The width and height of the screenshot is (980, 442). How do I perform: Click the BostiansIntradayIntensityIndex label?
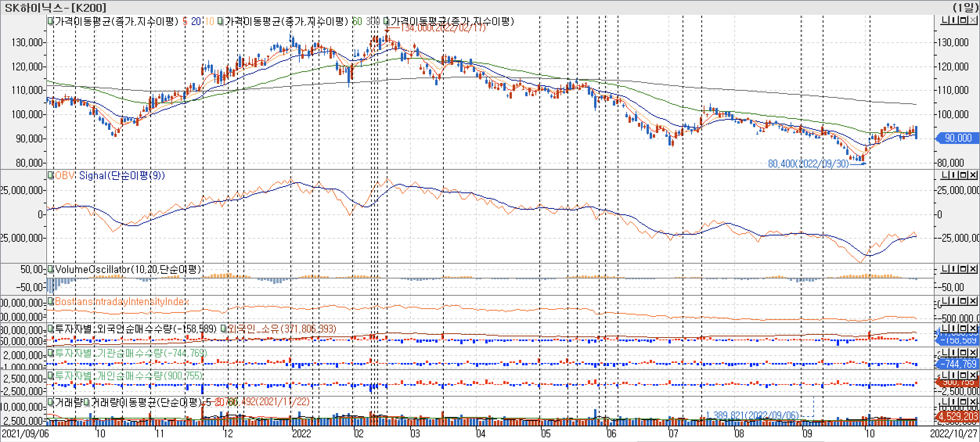(122, 302)
